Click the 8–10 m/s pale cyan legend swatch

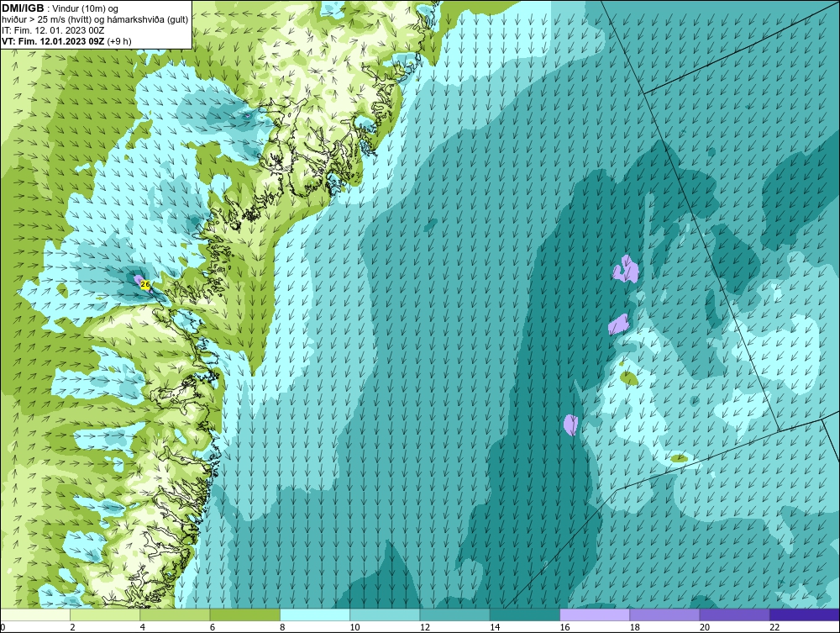(x=315, y=615)
